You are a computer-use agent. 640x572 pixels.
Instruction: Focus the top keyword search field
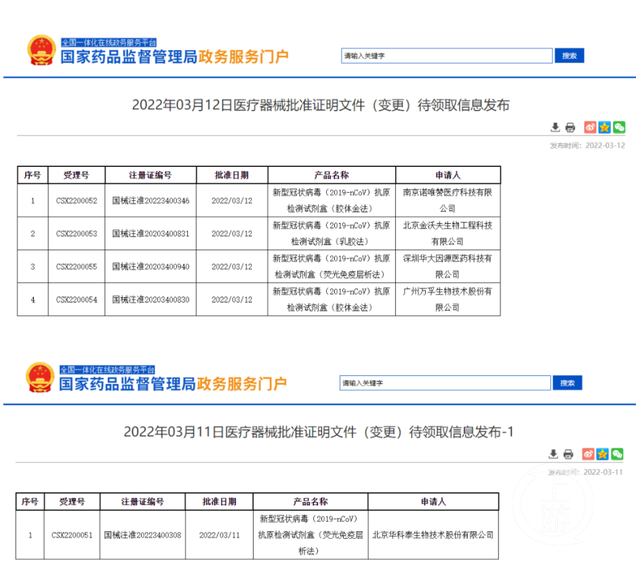(x=445, y=56)
